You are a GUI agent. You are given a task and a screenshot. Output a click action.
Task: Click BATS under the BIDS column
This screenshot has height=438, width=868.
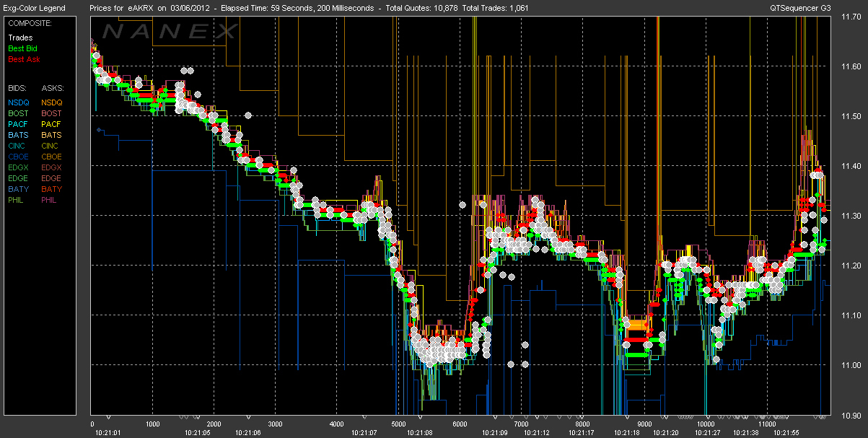[18, 135]
